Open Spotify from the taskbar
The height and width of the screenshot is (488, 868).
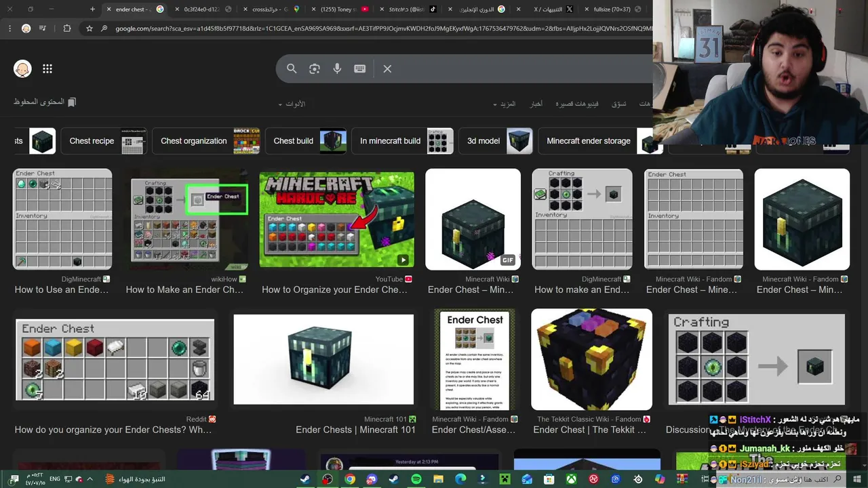tap(416, 479)
